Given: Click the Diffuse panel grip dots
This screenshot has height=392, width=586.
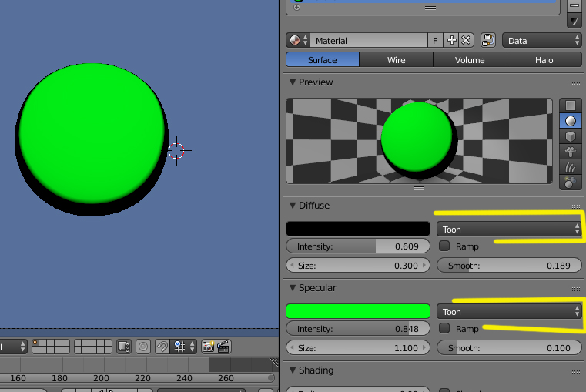Looking at the screenshot, I should (x=575, y=206).
